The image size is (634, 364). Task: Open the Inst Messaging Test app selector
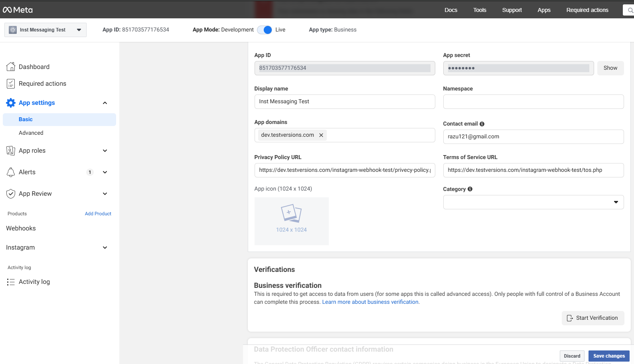pos(45,30)
